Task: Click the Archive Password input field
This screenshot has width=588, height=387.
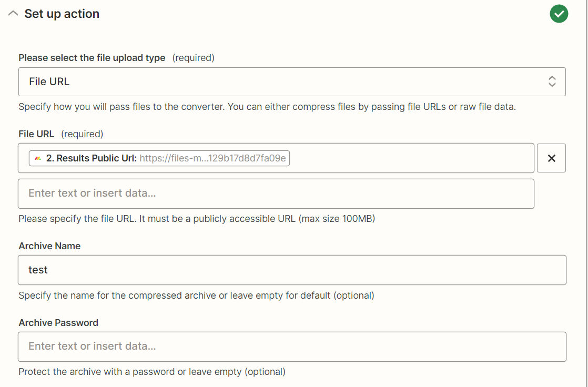Action: point(292,347)
